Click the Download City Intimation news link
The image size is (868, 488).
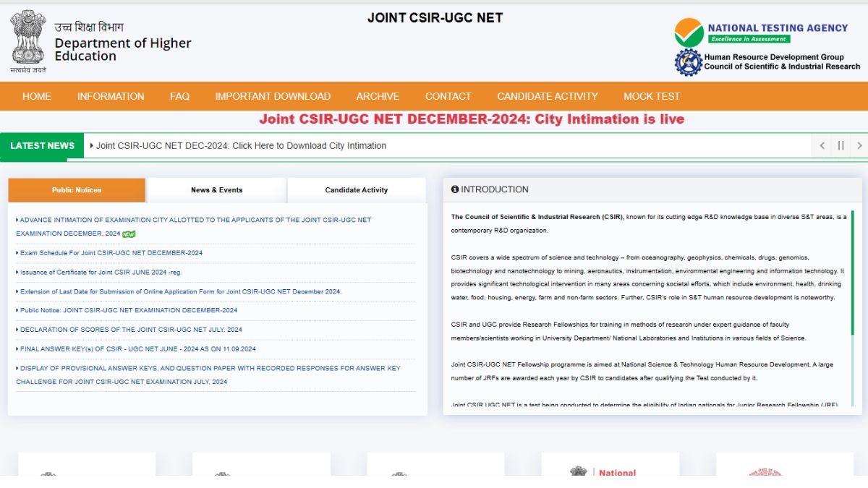click(241, 145)
